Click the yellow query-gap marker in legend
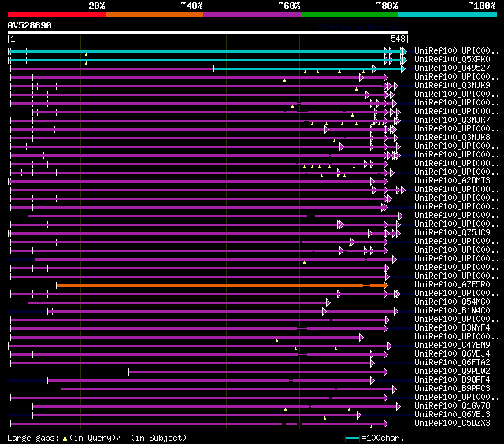The width and height of the screenshot is (504, 444). (65, 438)
